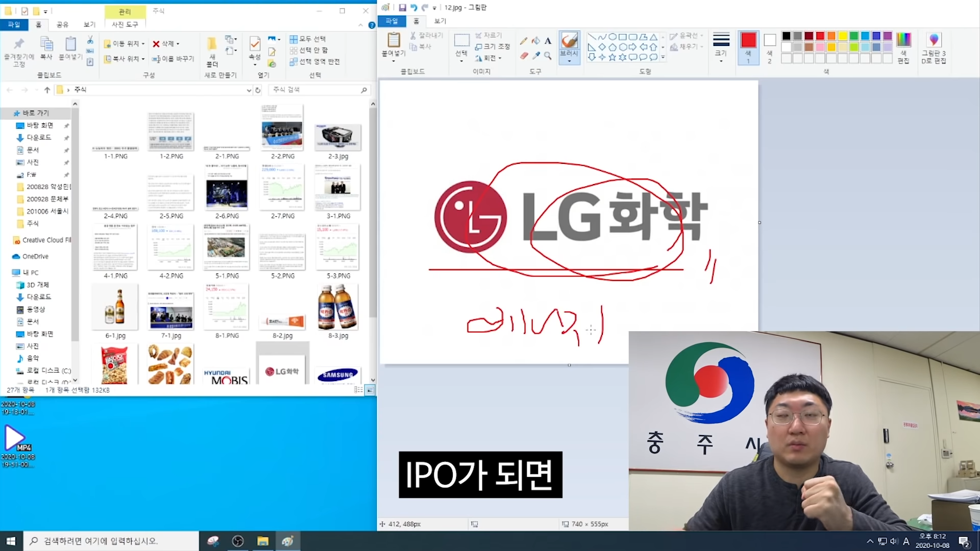Click Select all in Explorer ribbon

308,39
